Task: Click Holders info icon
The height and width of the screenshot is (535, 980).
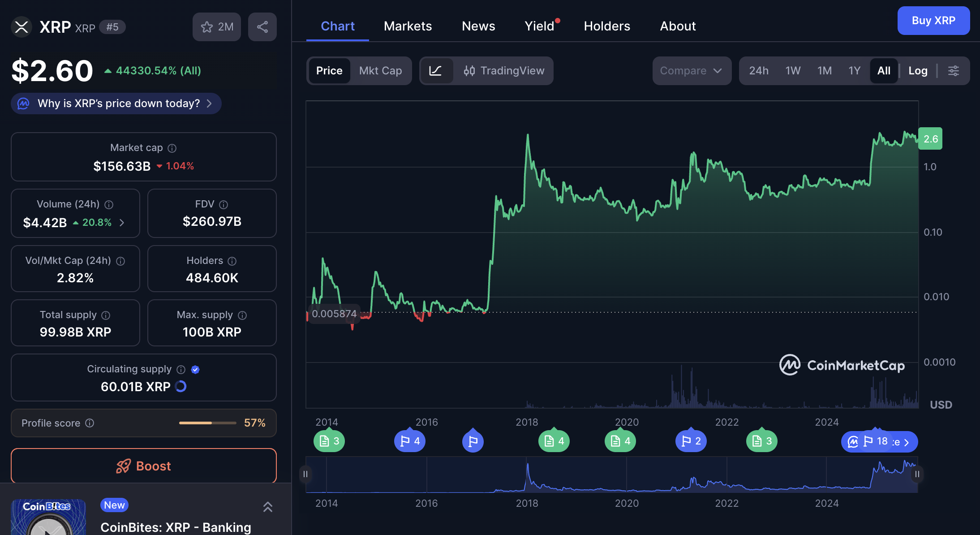Action: pyautogui.click(x=232, y=261)
